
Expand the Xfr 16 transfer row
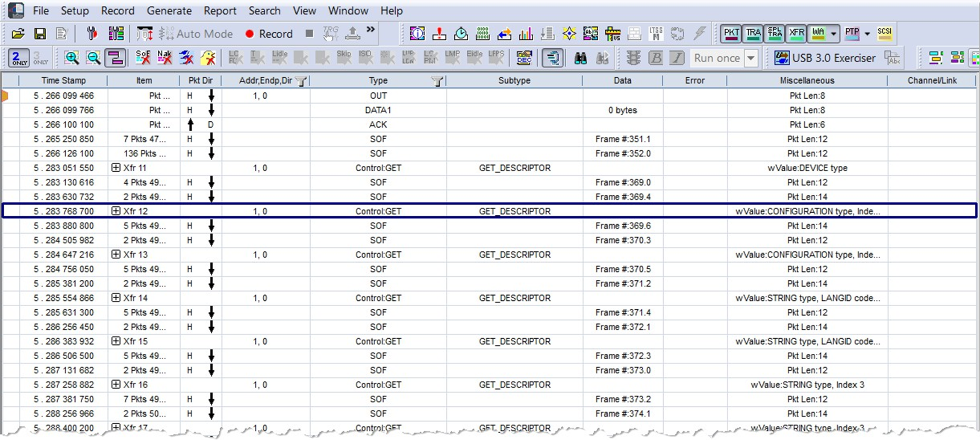pyautogui.click(x=116, y=384)
